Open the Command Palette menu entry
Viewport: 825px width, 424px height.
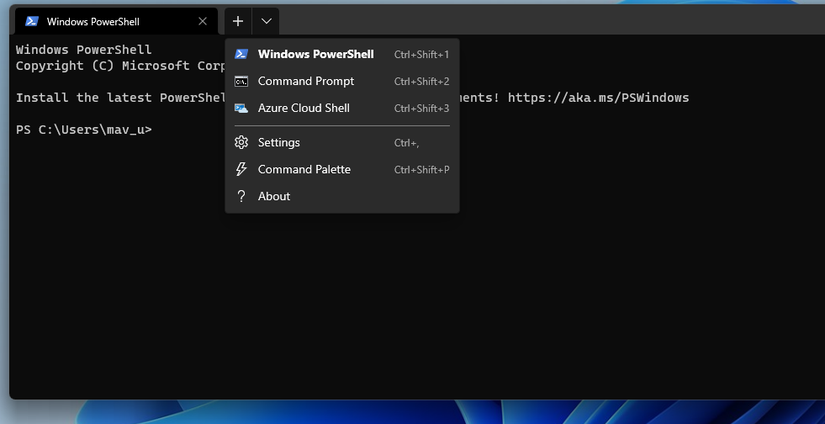(x=304, y=170)
